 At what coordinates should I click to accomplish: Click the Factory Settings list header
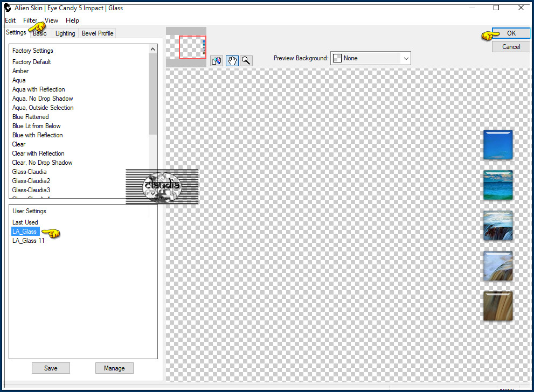pos(33,51)
